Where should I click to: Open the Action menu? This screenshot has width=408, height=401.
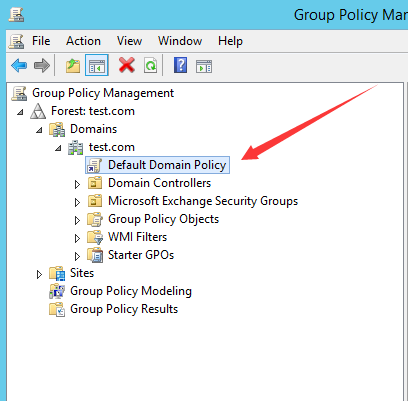[x=83, y=41]
